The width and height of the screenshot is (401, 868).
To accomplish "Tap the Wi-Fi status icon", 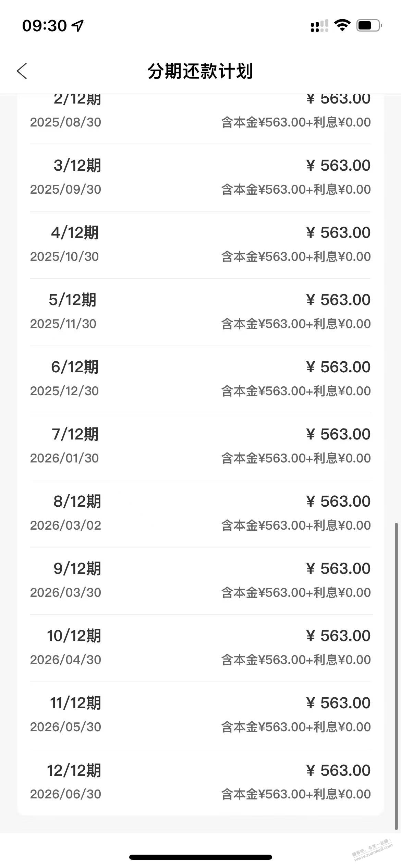I will [342, 26].
